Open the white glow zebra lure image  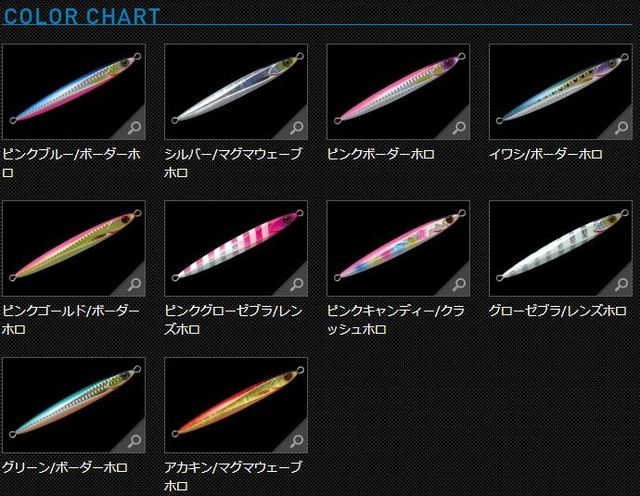[x=560, y=248]
